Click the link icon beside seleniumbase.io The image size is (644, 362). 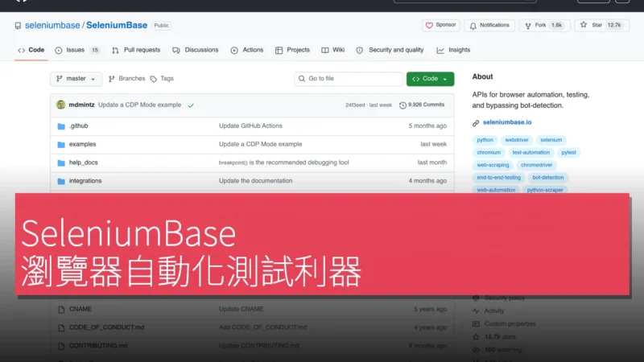476,123
